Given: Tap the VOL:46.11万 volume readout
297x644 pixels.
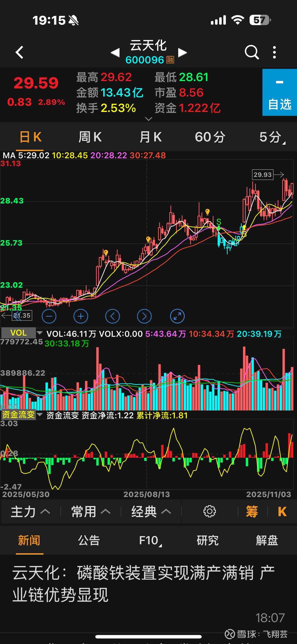Looking at the screenshot, I should click(71, 334).
